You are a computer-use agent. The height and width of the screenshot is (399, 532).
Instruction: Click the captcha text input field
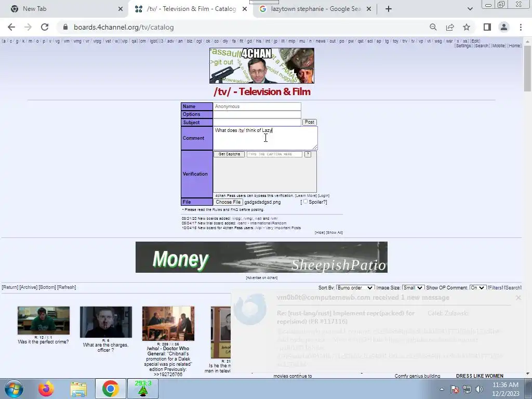[x=274, y=154]
